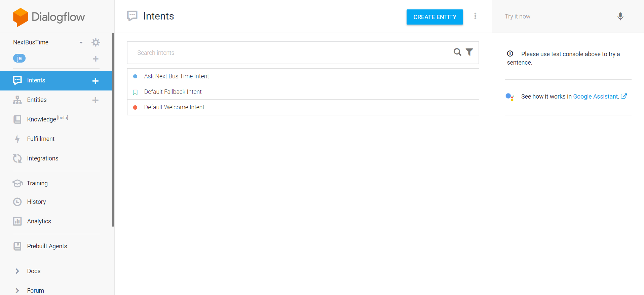Open the Analytics page
Viewport: 644px width, 295px height.
[x=39, y=221]
